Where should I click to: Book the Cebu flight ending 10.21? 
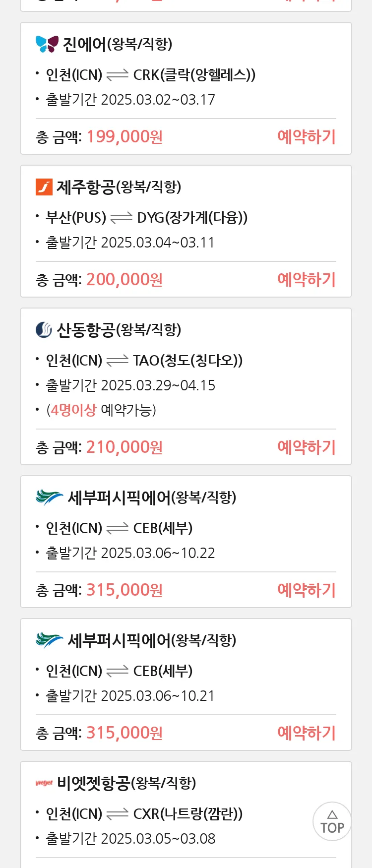point(307,733)
